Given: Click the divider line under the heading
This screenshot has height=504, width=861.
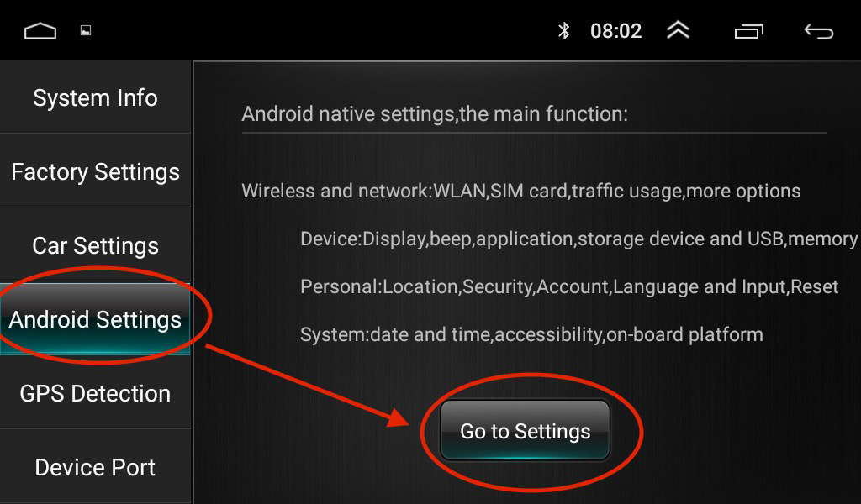Looking at the screenshot, I should 534,133.
